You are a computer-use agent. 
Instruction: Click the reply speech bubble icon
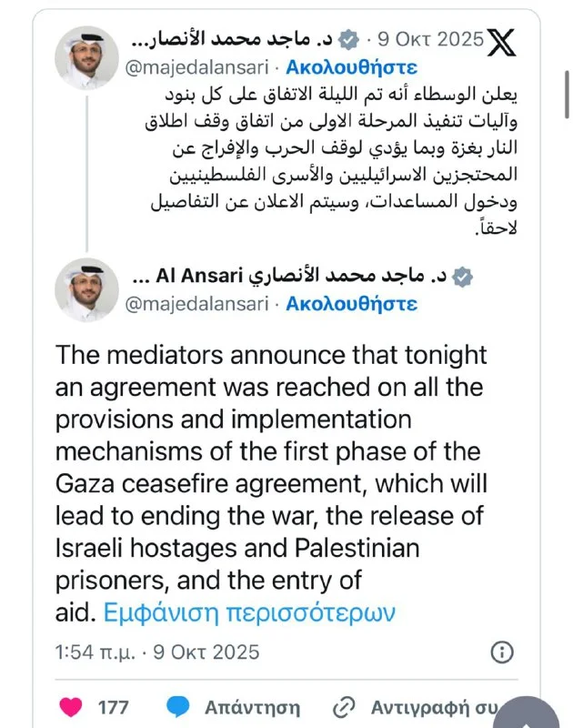(x=179, y=706)
